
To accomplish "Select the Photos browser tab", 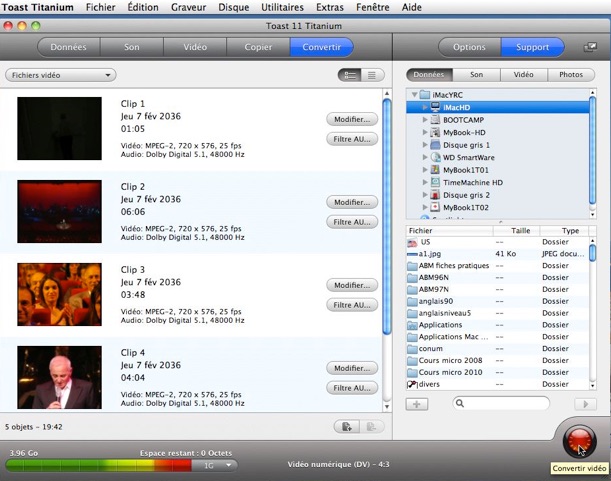I will [571, 74].
